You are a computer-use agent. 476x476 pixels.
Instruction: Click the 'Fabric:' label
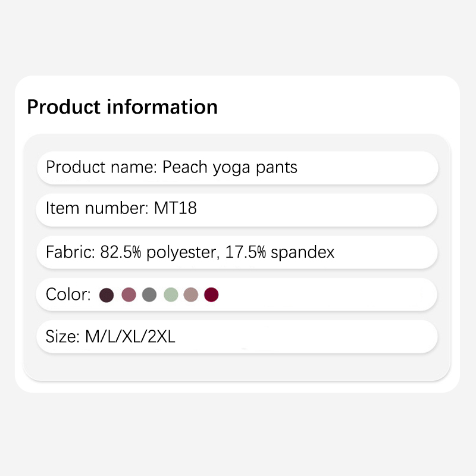[67, 252]
